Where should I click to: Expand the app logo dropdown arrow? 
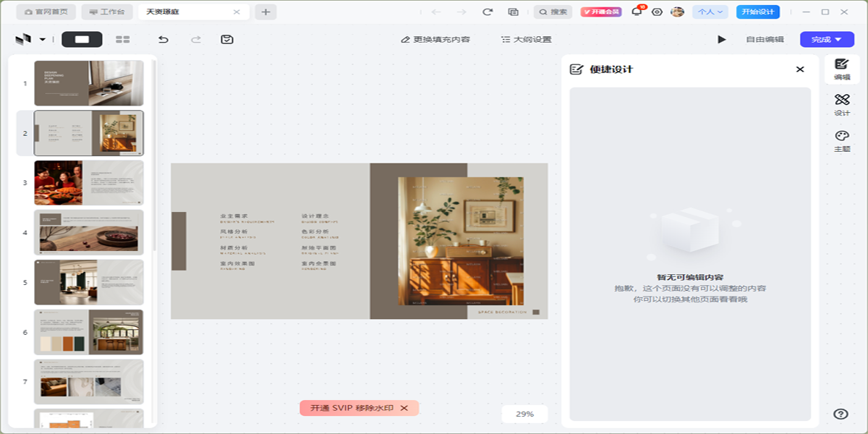pyautogui.click(x=43, y=39)
